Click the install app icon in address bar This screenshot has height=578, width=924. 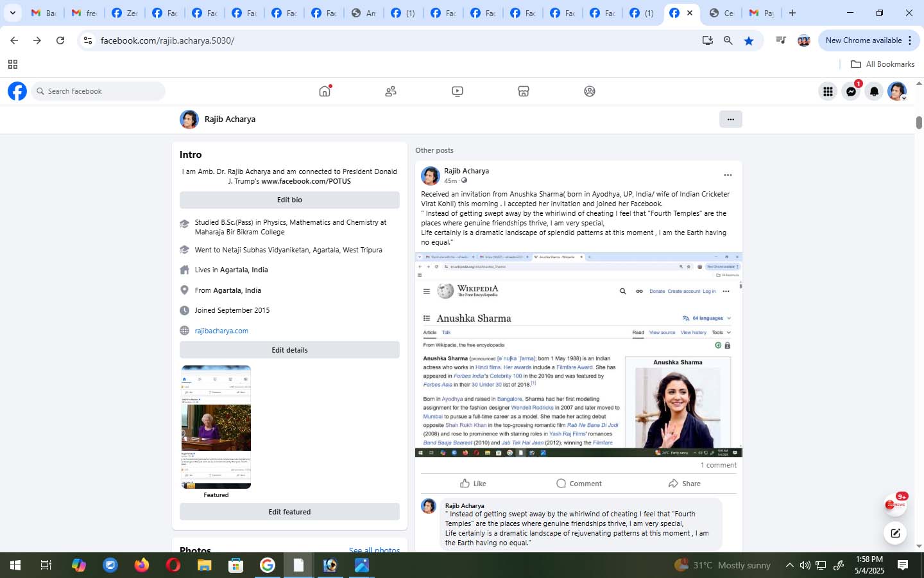click(x=707, y=40)
